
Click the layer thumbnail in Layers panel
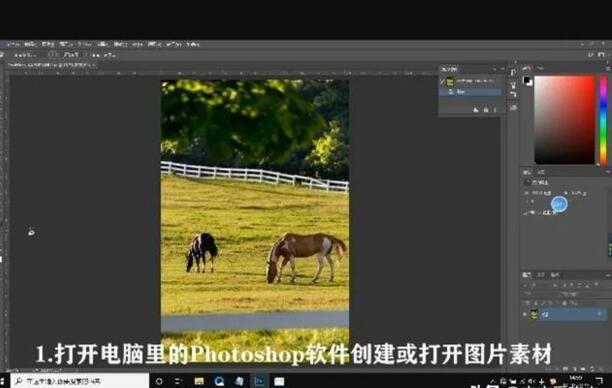tap(534, 314)
